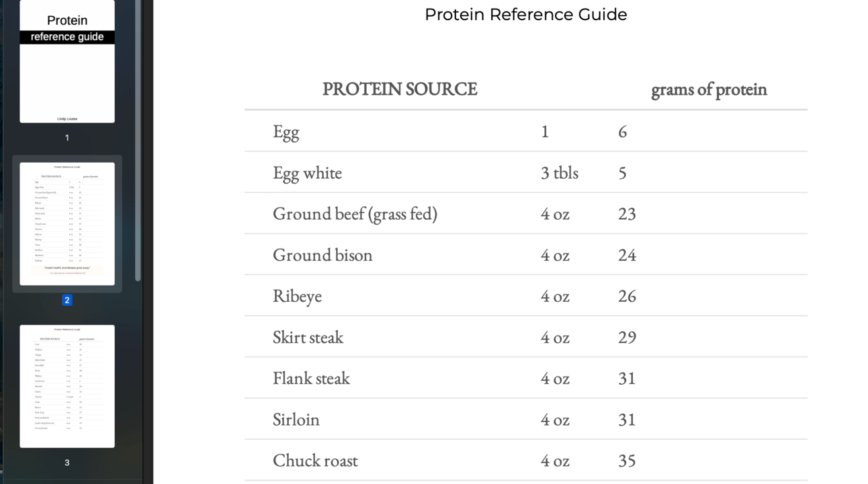Click the Protein Reference Guide page title
This screenshot has width=868, height=484.
pos(526,14)
